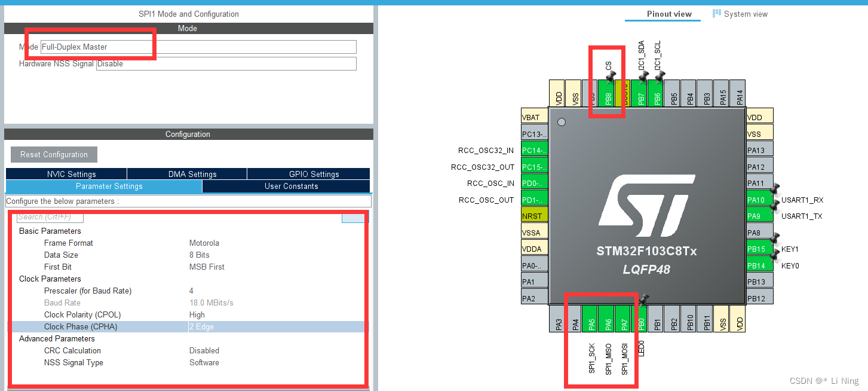Screen dimensions: 868x391
Task: Click pin PB0 labeled LED0
Action: pos(640,319)
